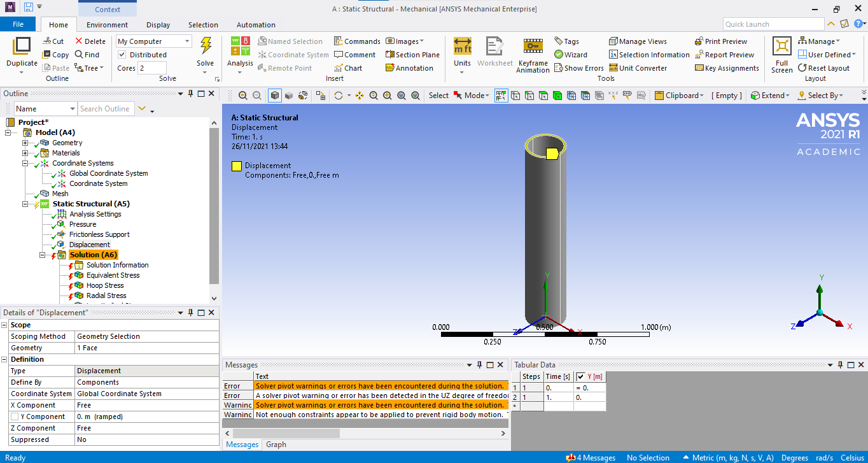Click the Search Outline input field
This screenshot has height=463, width=868.
click(106, 109)
